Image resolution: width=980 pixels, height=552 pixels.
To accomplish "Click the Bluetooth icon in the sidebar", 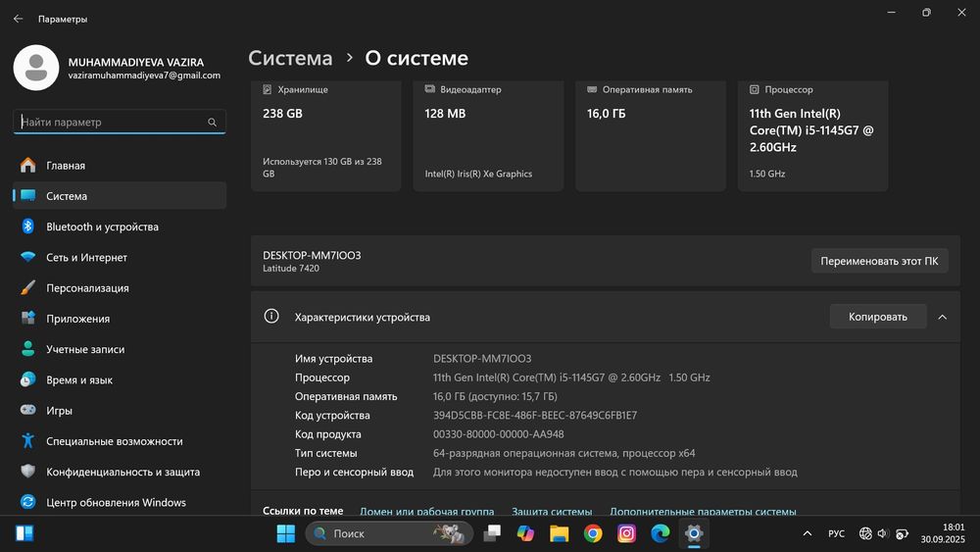I will 27,226.
